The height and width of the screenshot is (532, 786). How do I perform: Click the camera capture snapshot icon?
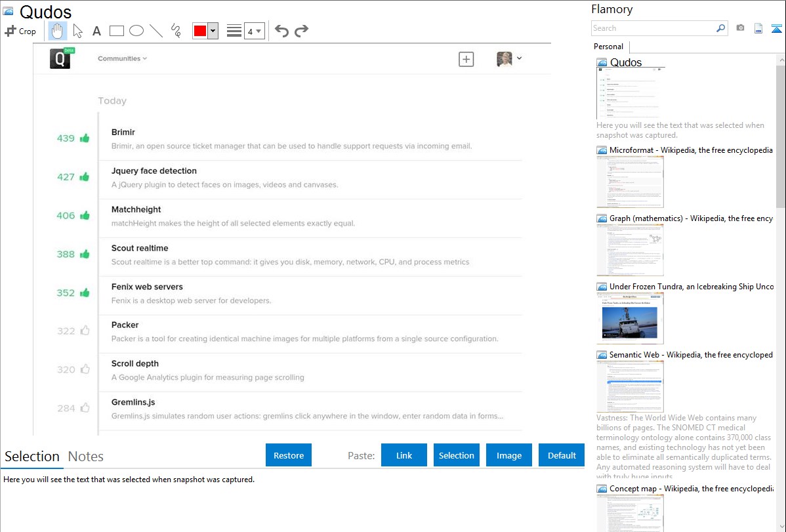click(740, 28)
